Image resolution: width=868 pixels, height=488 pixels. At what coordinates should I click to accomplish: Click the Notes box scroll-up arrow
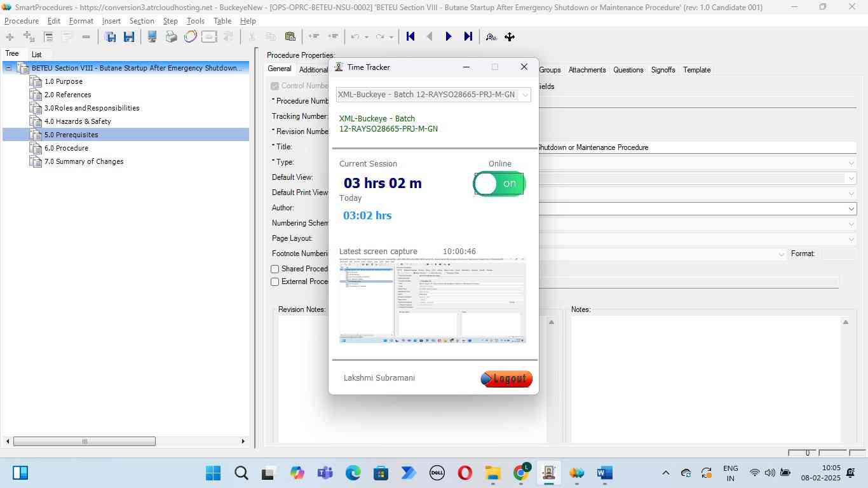click(846, 323)
